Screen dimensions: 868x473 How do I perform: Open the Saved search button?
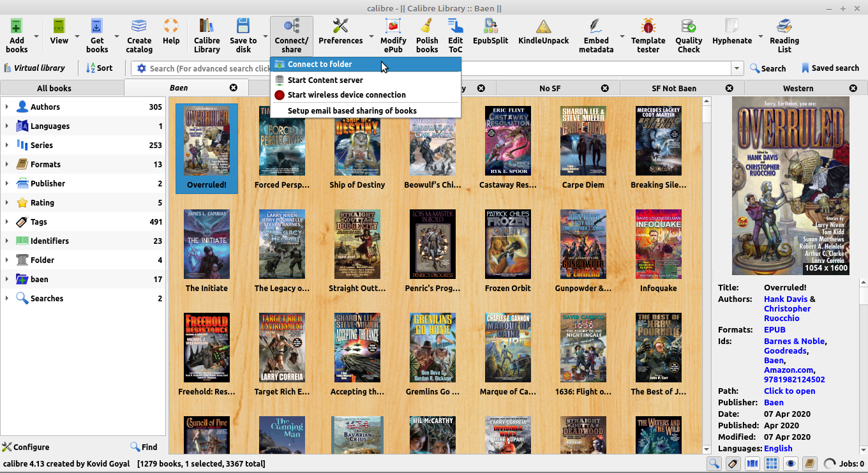pyautogui.click(x=830, y=68)
